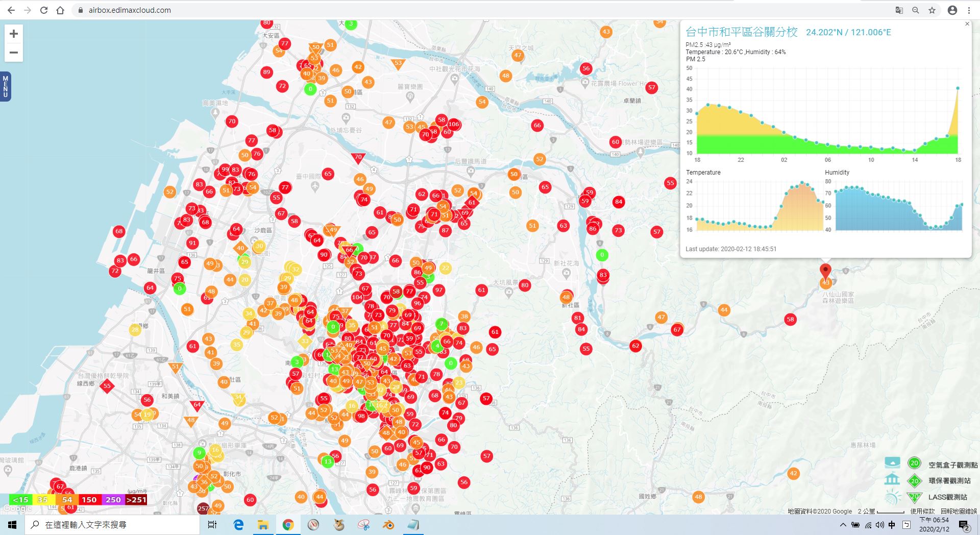Open the Notepad-style taskbar app
This screenshot has height=535, width=980.
(413, 525)
